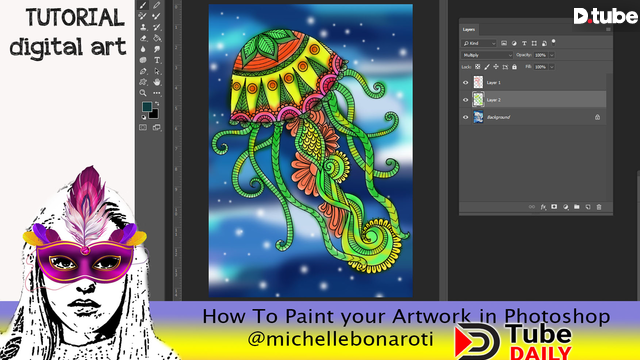Select the Type tool

coord(157,60)
